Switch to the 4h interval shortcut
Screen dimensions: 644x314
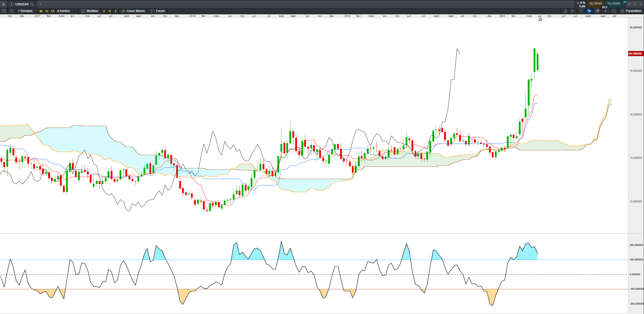pyautogui.click(x=41, y=11)
